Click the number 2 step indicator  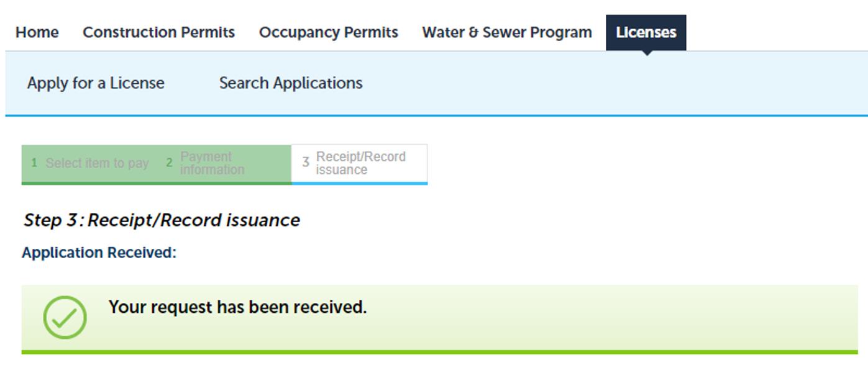[169, 163]
